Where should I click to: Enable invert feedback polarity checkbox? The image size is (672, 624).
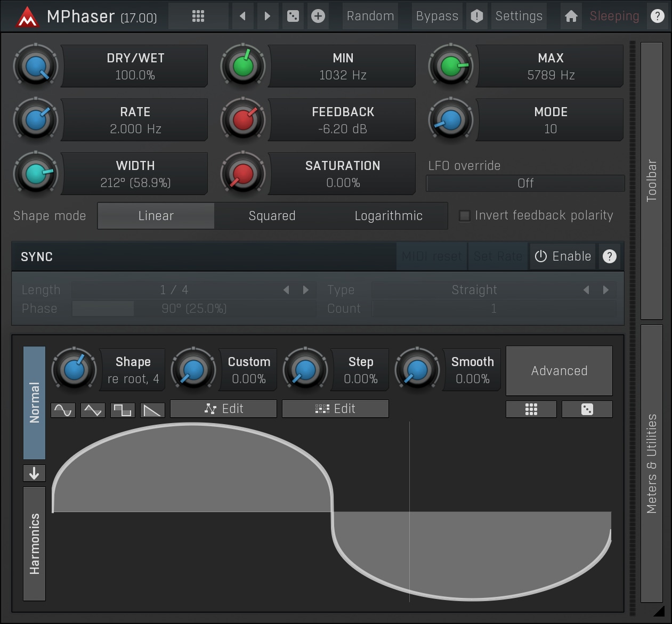tap(465, 216)
